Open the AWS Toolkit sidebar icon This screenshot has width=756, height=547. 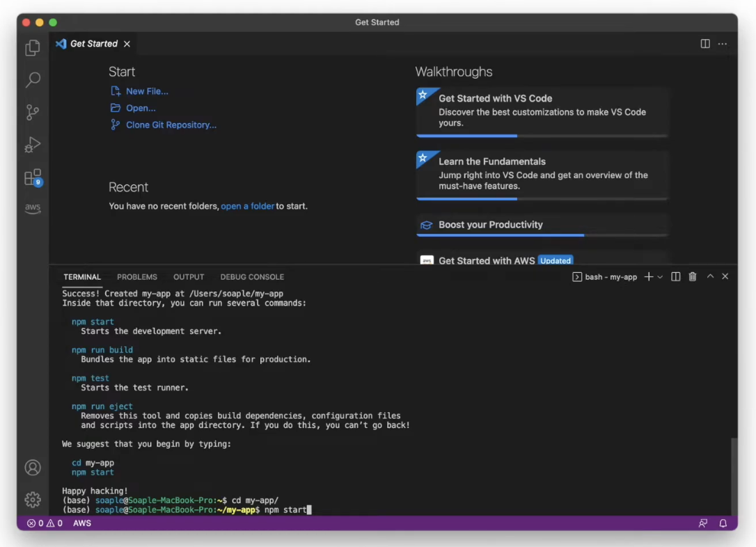click(x=33, y=208)
